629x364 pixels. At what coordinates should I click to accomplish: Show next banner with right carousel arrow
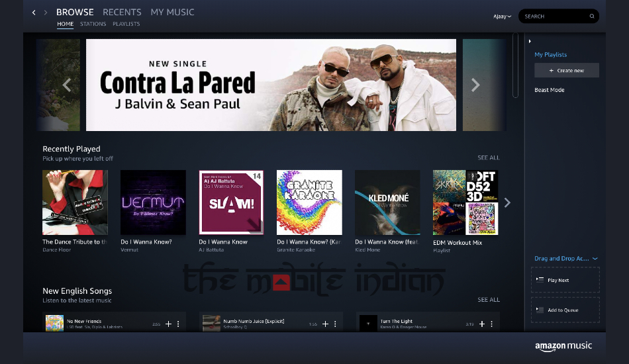pos(475,85)
